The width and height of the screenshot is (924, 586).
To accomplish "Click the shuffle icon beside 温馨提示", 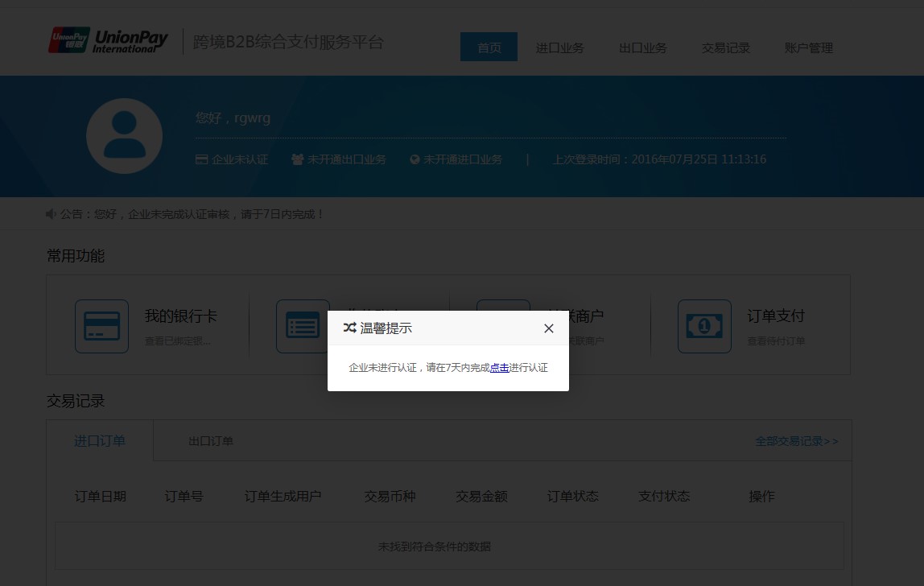I will [349, 328].
